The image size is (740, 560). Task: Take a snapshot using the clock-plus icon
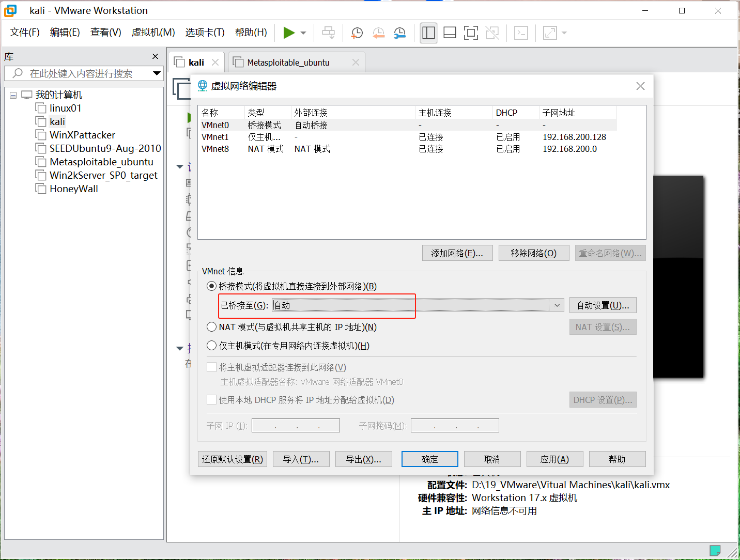click(357, 33)
